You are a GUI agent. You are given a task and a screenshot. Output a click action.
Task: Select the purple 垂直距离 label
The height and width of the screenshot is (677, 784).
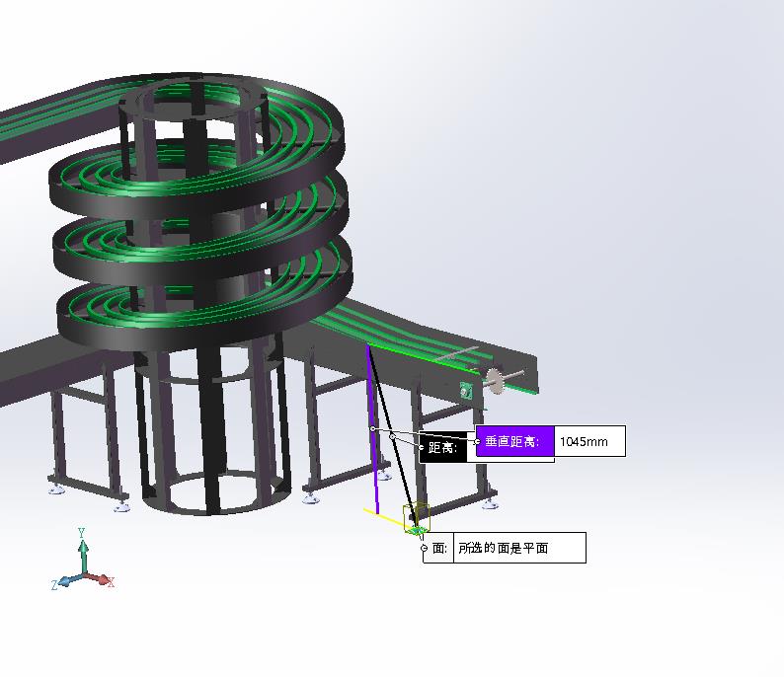[x=514, y=441]
